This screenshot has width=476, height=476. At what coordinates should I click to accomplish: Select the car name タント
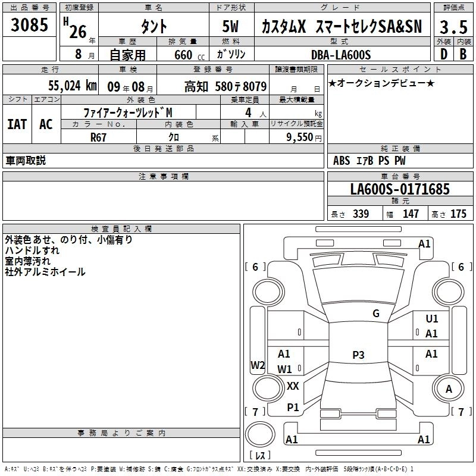(154, 26)
